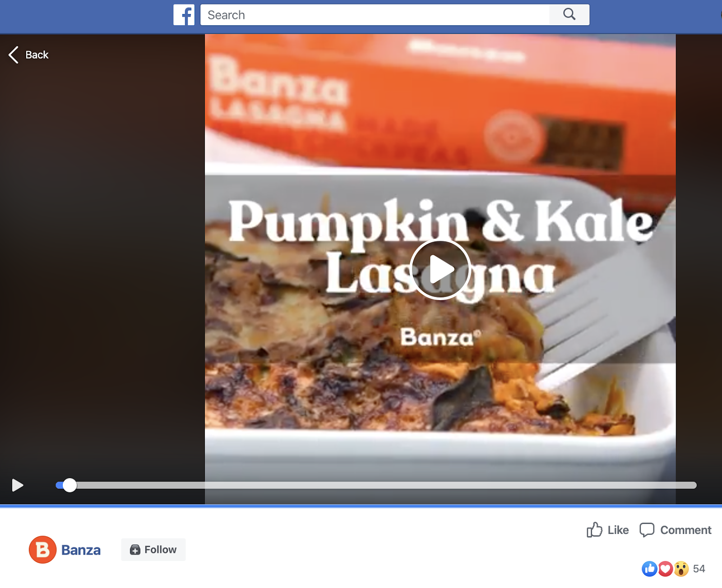Click the Facebook logo icon
722x588 pixels.
(x=184, y=15)
